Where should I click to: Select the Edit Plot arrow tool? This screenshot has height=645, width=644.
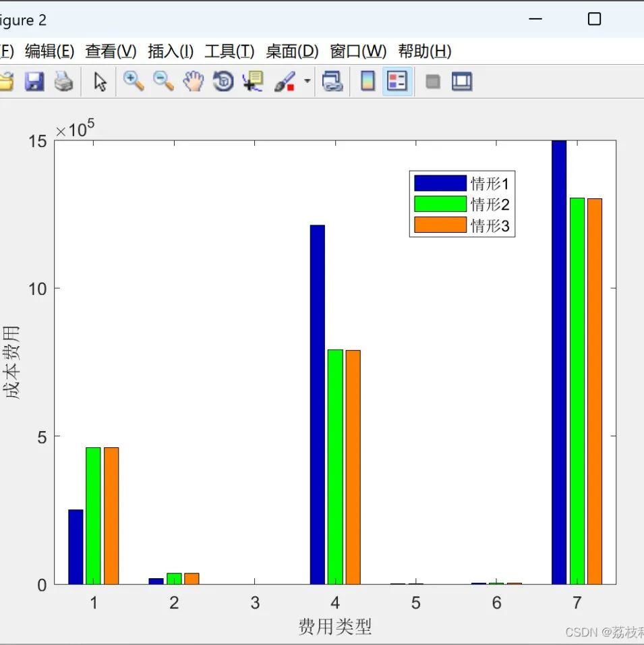pyautogui.click(x=100, y=82)
